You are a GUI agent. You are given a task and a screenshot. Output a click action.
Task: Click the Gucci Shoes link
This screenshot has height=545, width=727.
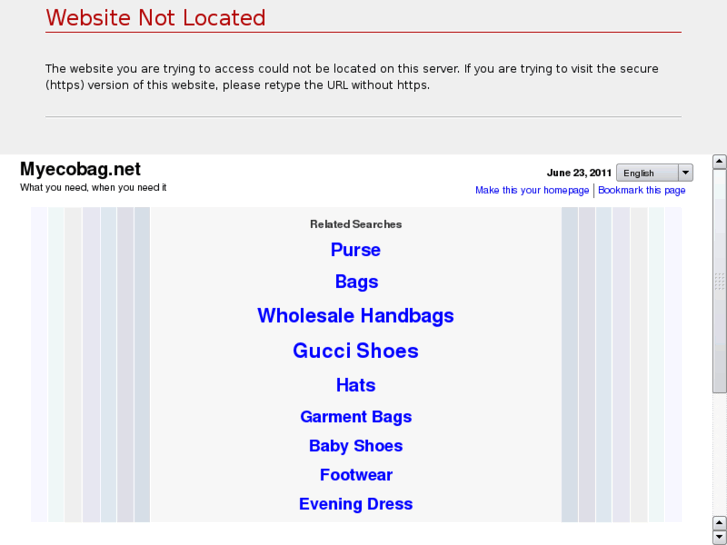point(356,351)
